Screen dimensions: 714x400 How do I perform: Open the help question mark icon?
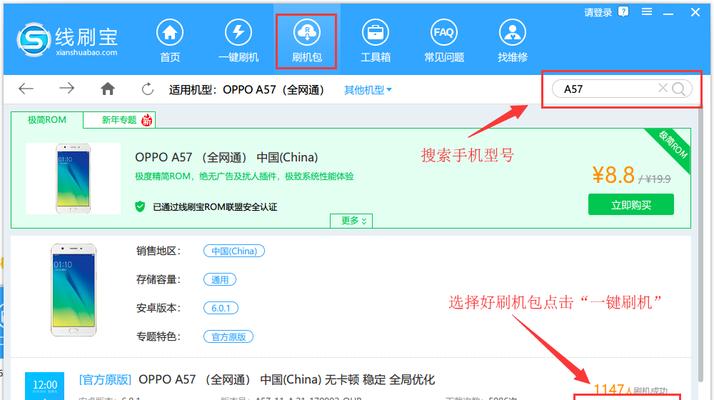(x=623, y=12)
